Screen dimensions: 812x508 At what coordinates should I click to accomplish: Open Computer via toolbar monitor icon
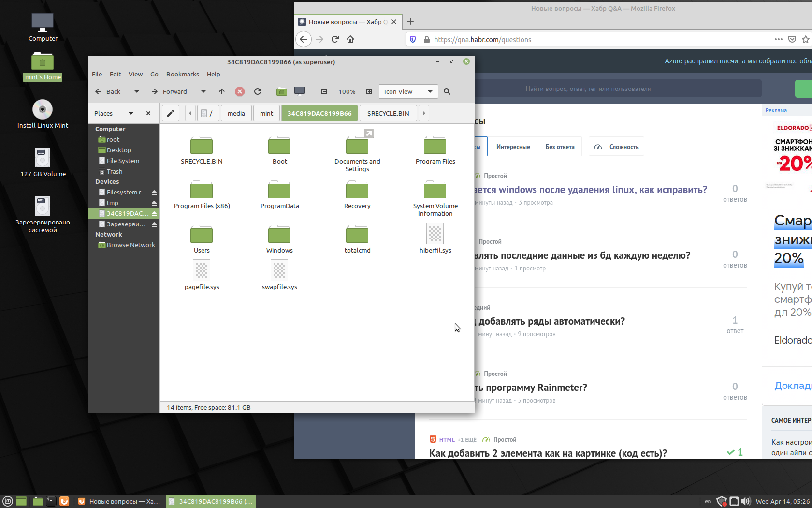click(300, 91)
